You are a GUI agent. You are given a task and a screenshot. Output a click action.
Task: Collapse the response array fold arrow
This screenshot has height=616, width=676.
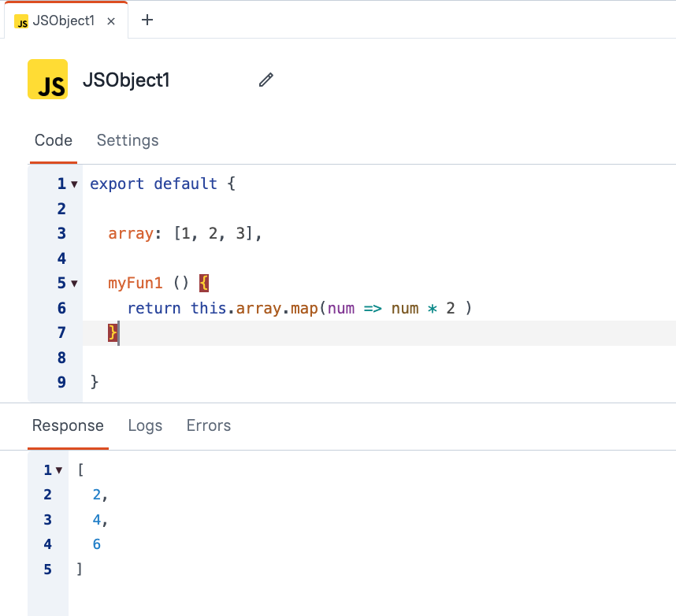[59, 470]
